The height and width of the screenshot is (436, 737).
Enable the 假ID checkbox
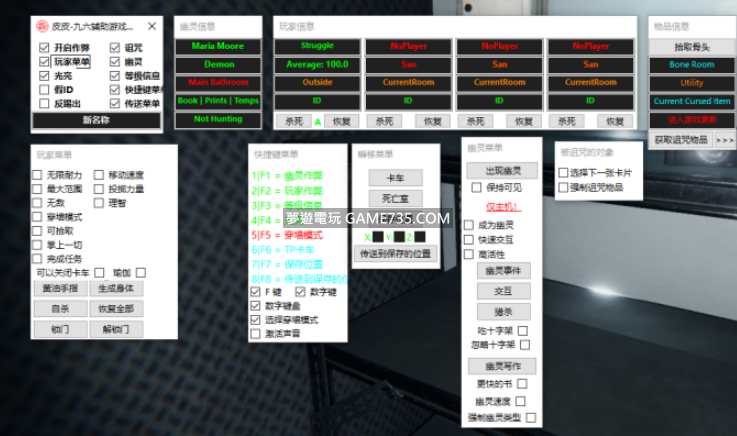[44, 89]
